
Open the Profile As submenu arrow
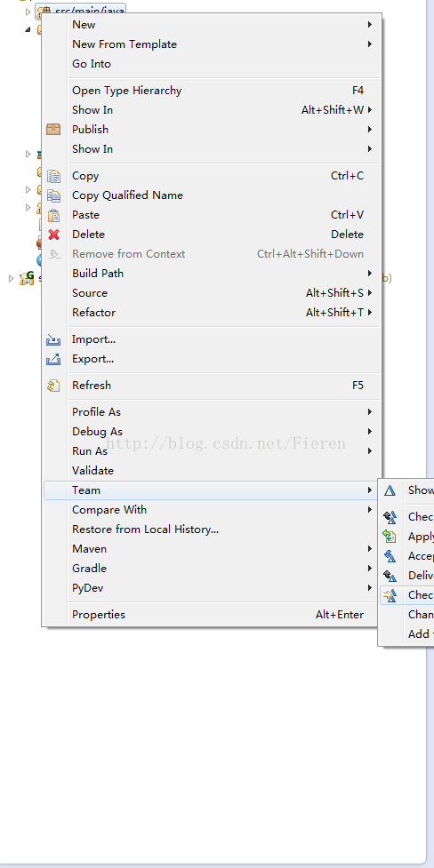[x=370, y=412]
